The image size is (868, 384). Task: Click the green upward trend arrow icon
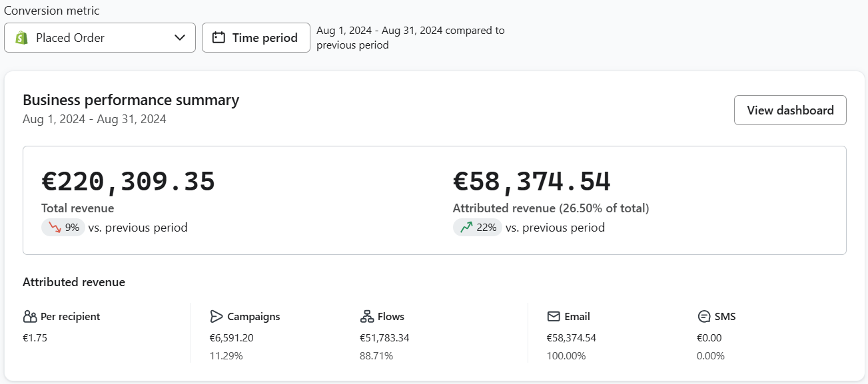click(466, 228)
